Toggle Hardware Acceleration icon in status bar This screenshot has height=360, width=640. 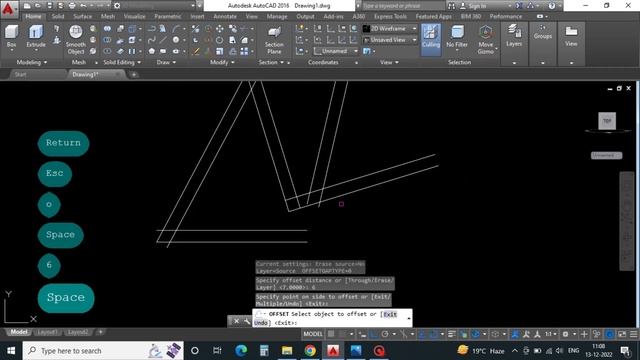pyautogui.click(x=609, y=334)
